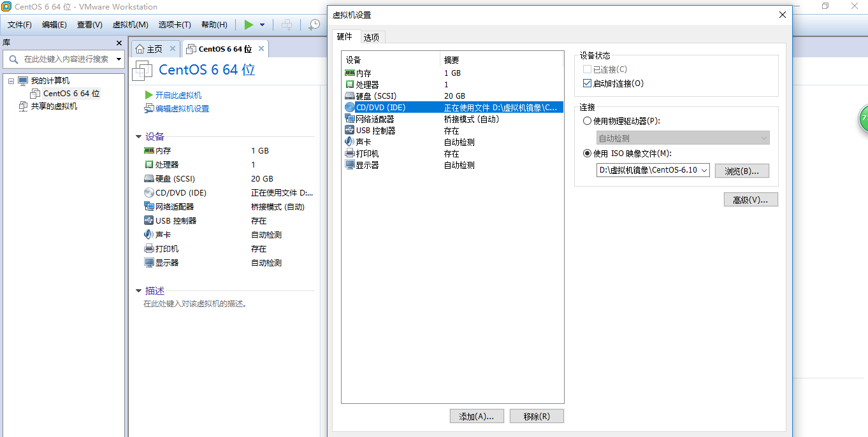Viewport: 868px width, 437px height.
Task: Open the power options arrow beside play icon
Action: tap(262, 25)
